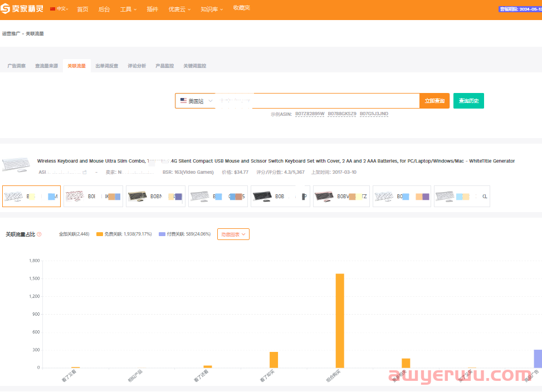Toggle the 免费关联 orange legend item
Viewport: 542px width, 392px height.
(124, 234)
